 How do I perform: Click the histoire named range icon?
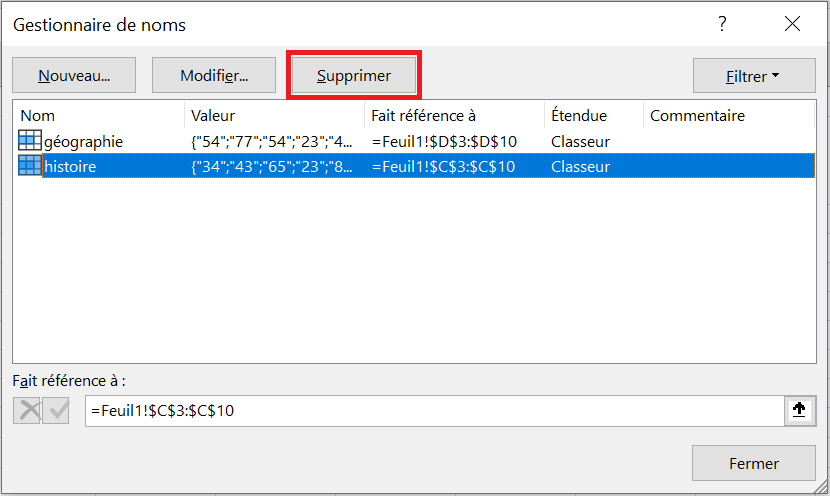coord(30,166)
